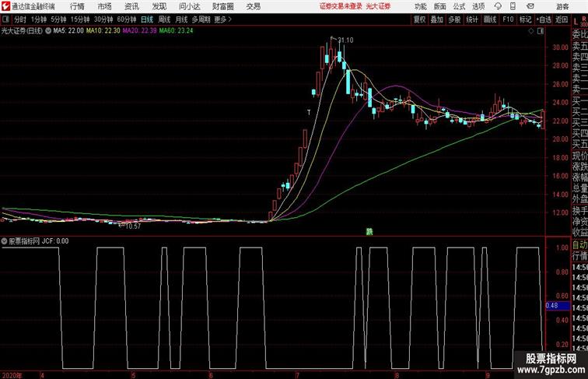Image resolution: width=588 pixels, height=379 pixels.
Task: Click the 2020年 date axis label
Action: pyautogui.click(x=12, y=375)
